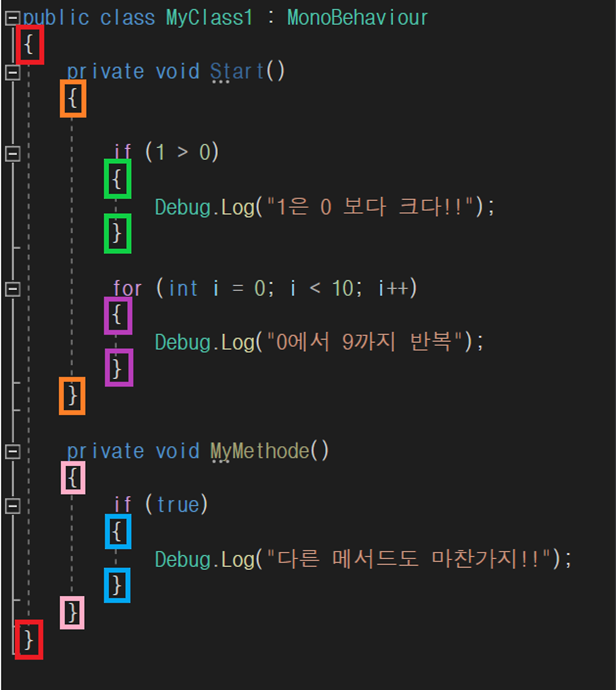This screenshot has width=616, height=690.
Task: Collapse the for loop block
Action: (x=13, y=289)
